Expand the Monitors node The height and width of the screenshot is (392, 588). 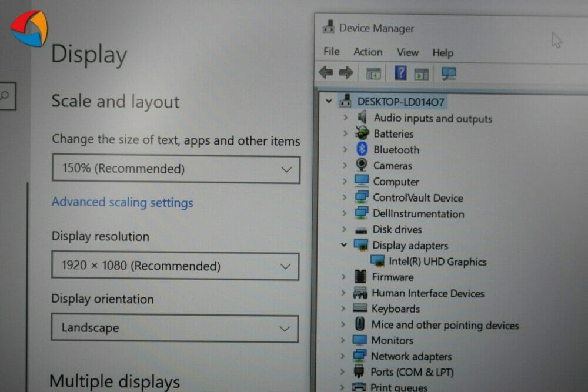point(342,340)
